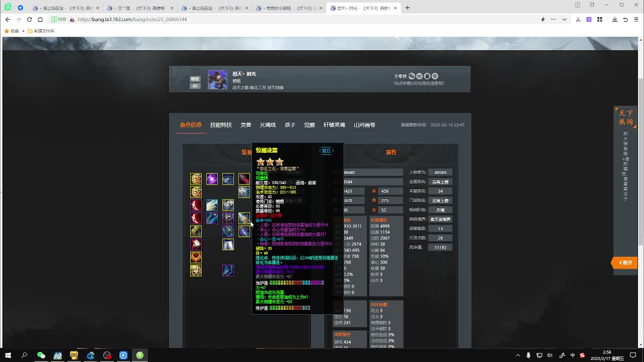
Task: Click the 本服排名 value 34
Action: pos(440,191)
